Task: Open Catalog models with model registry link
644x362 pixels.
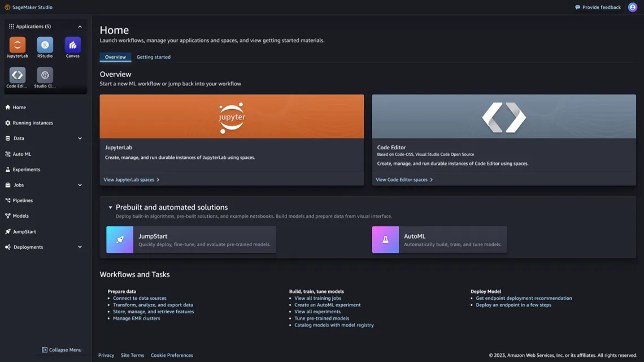Action: 334,325
